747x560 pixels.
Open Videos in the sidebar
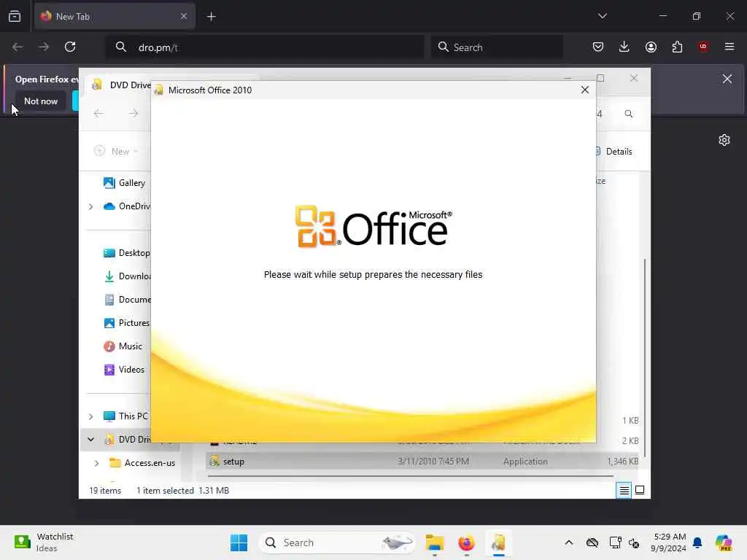124,370
